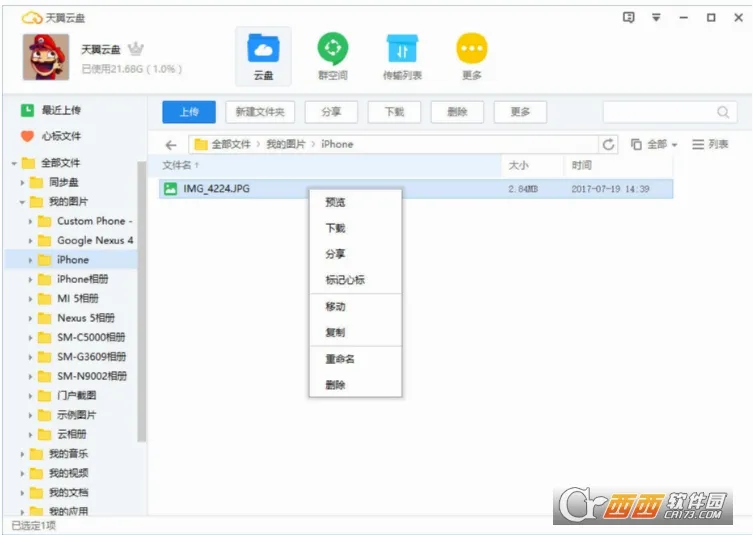Expand the iPhone相册 folder node

pyautogui.click(x=30, y=279)
